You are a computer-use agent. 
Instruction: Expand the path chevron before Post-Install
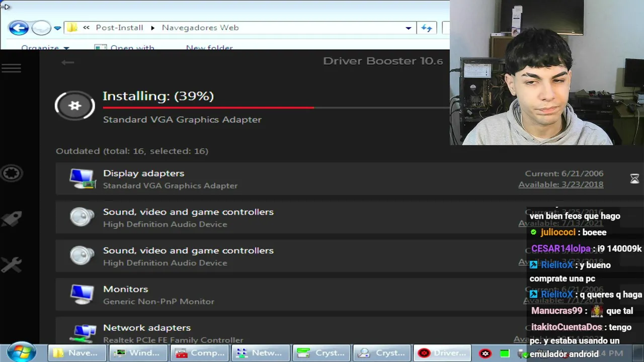point(87,28)
